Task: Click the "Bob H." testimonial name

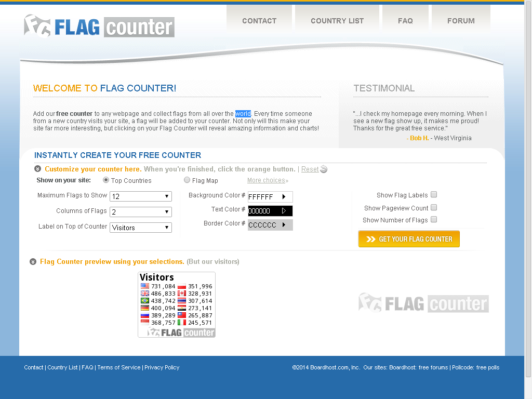Action: pyautogui.click(x=419, y=138)
